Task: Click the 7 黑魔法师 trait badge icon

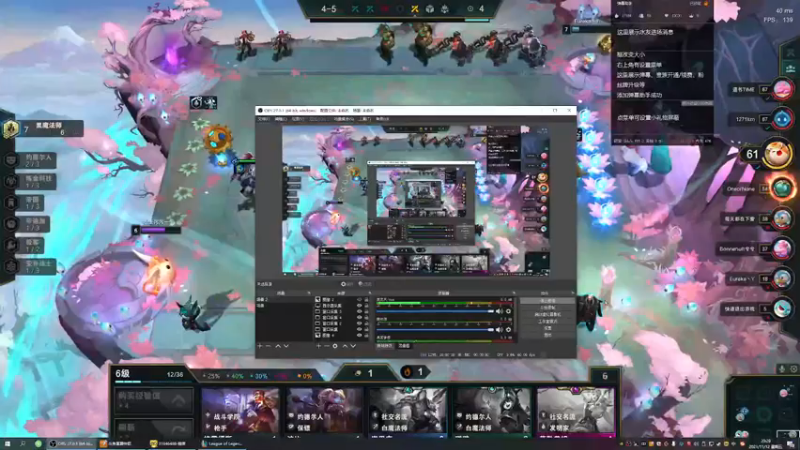Action: (x=11, y=129)
